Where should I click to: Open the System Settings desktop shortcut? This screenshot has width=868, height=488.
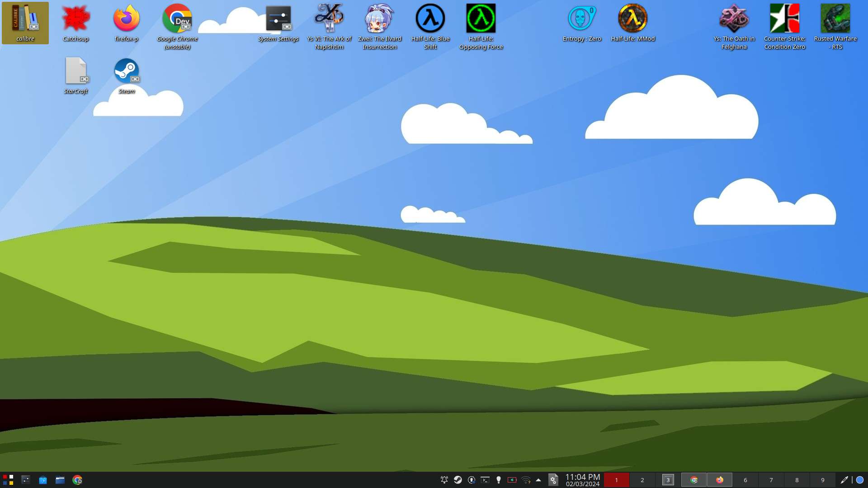click(x=278, y=23)
